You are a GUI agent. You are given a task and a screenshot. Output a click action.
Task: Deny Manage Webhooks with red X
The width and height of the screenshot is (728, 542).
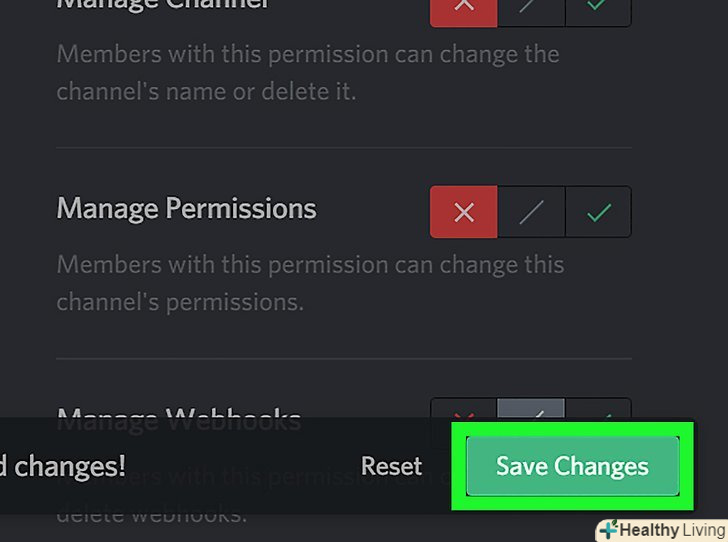(463, 409)
